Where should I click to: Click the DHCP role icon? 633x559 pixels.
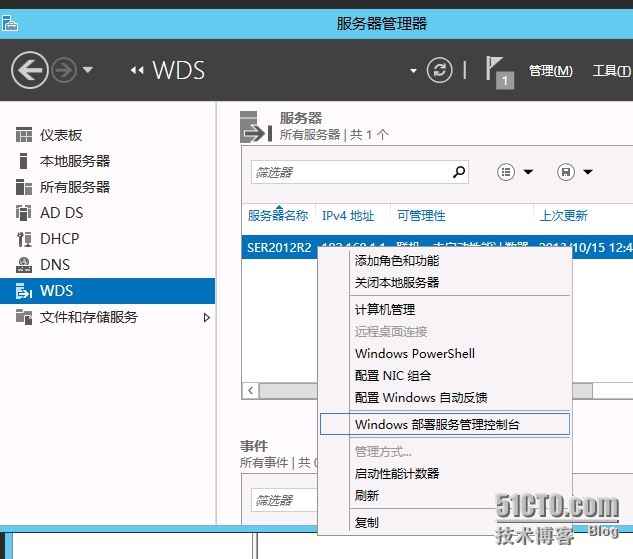pos(24,239)
